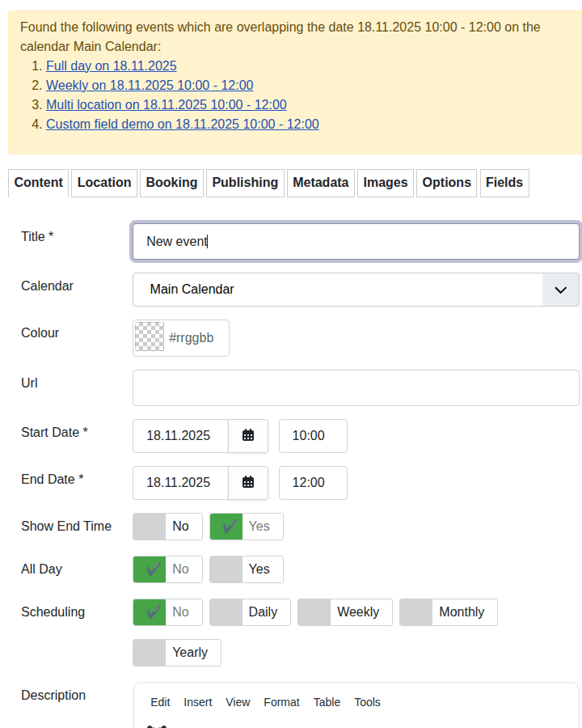The image size is (582, 728).
Task: Open the editor Format menu
Action: (281, 702)
